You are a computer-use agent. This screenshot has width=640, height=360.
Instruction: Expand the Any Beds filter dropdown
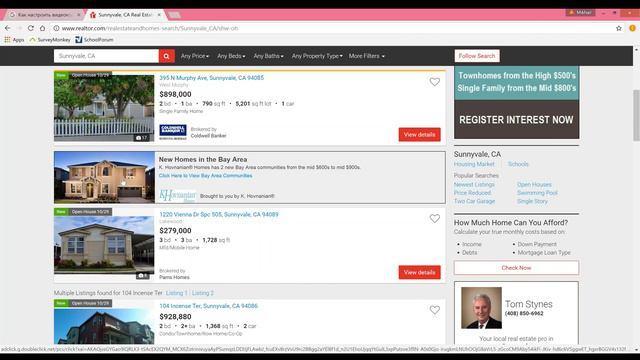(x=231, y=56)
